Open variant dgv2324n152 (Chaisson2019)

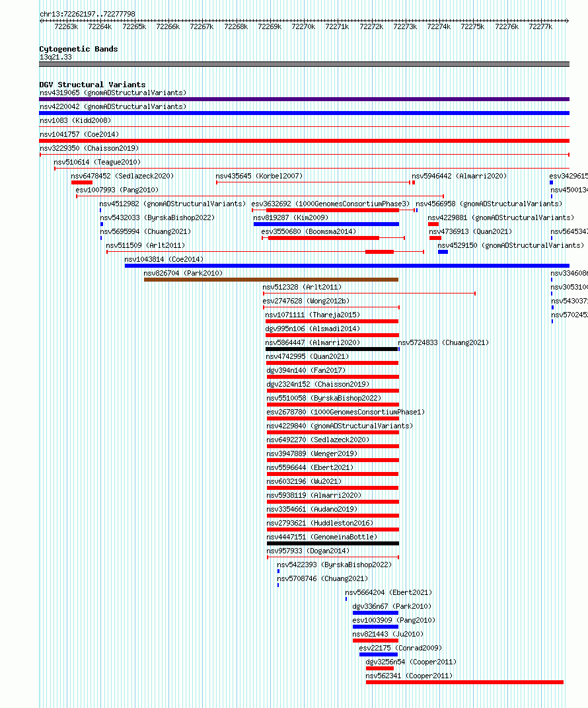(318, 385)
